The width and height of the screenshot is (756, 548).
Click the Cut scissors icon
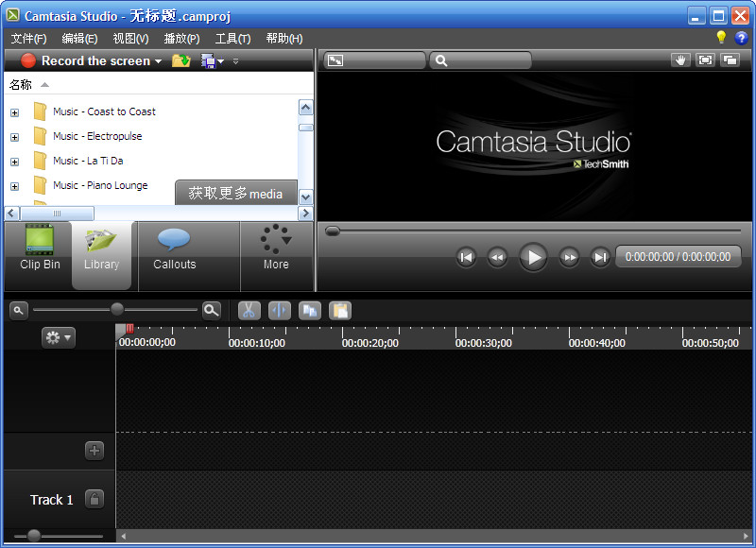[249, 311]
